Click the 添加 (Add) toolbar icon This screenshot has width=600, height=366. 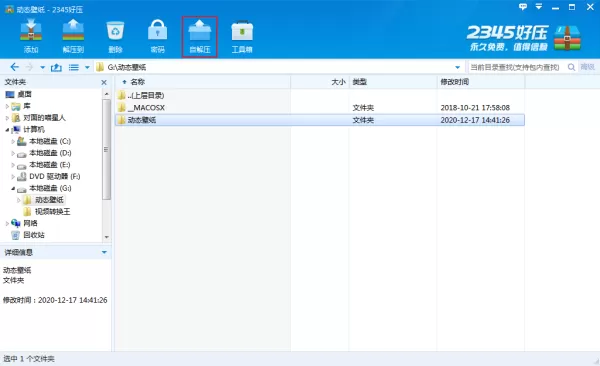[x=31, y=36]
